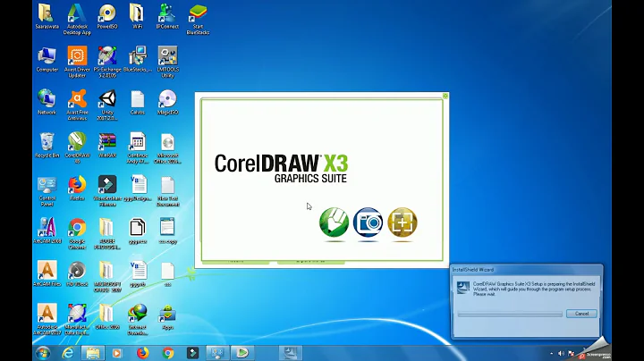Open the WinRAR shortcut
The height and width of the screenshot is (361, 644).
coord(107,146)
